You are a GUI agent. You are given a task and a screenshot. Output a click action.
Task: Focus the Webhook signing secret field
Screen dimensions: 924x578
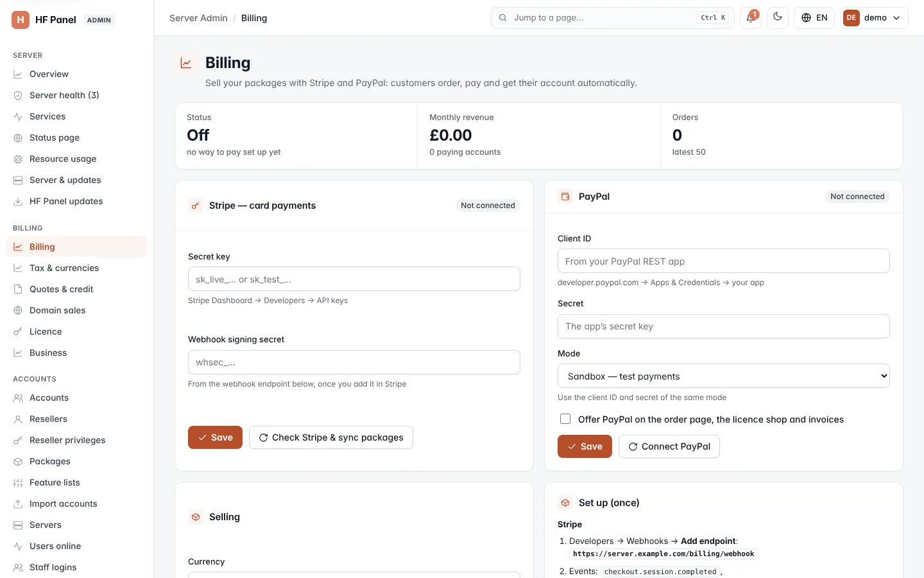354,362
